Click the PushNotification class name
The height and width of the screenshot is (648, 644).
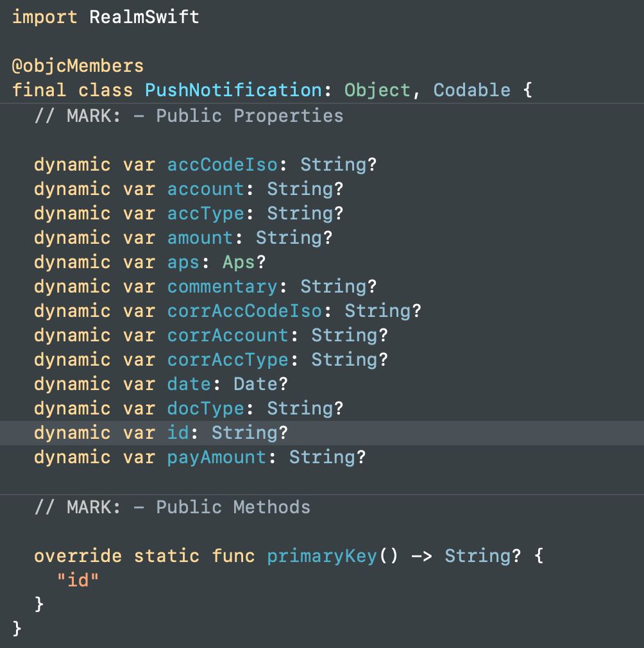tap(233, 90)
